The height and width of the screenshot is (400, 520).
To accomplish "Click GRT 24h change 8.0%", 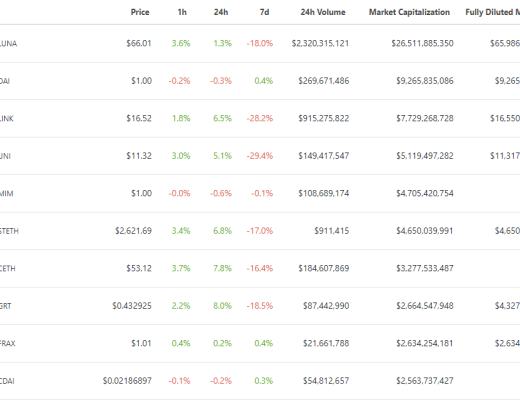I will pyautogui.click(x=222, y=306).
